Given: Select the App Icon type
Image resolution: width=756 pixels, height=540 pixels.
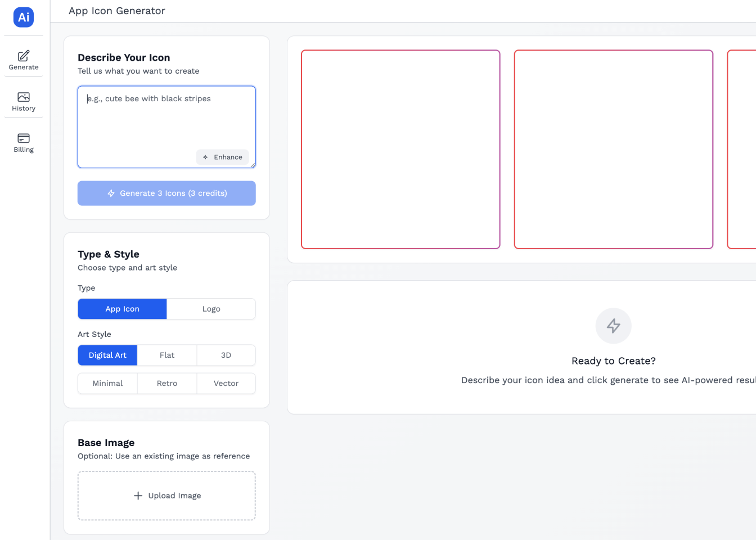Looking at the screenshot, I should 122,309.
